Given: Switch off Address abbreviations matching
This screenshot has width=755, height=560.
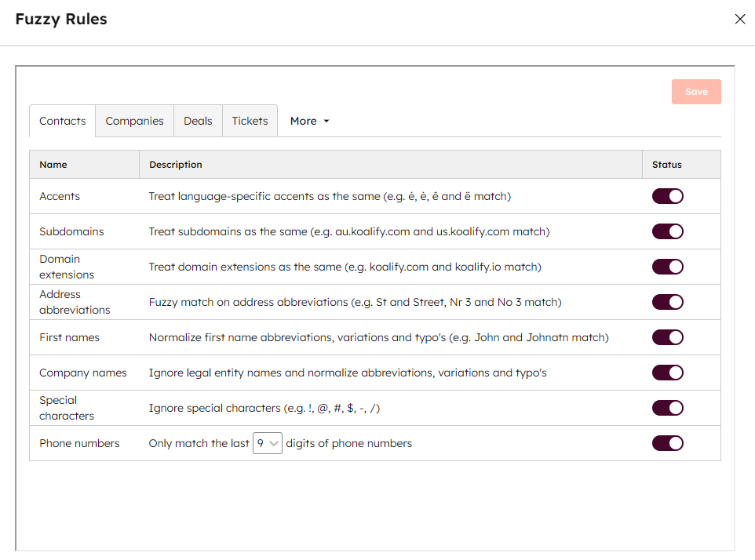Looking at the screenshot, I should [667, 302].
